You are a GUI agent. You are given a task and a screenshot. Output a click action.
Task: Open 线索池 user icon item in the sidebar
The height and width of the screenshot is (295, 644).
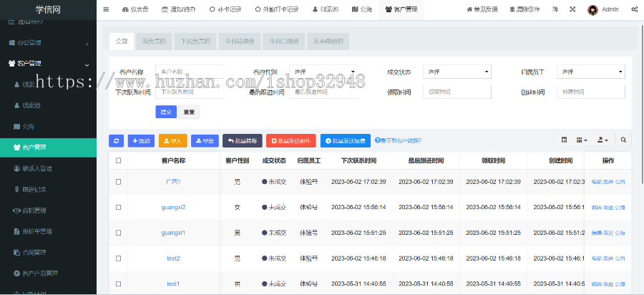(x=49, y=105)
